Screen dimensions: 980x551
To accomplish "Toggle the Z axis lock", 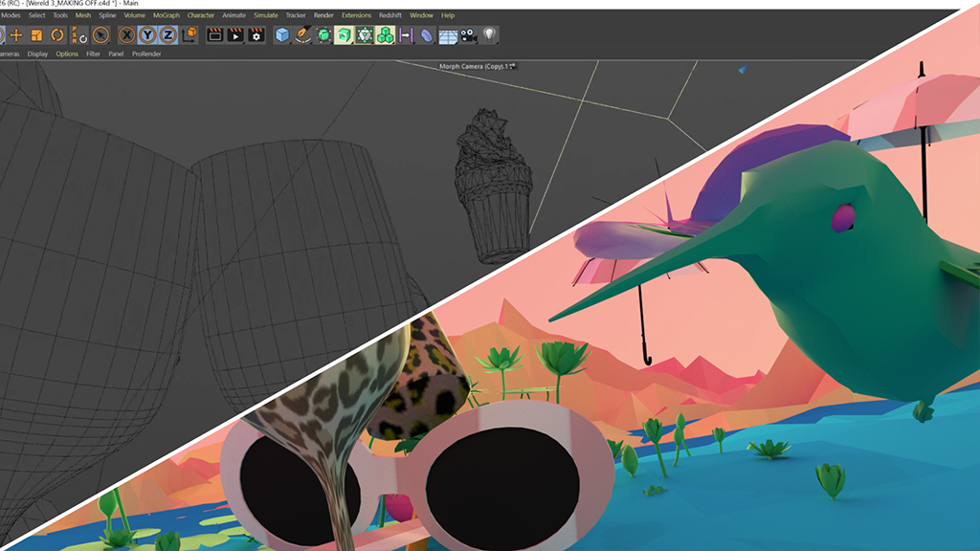I will [x=167, y=35].
